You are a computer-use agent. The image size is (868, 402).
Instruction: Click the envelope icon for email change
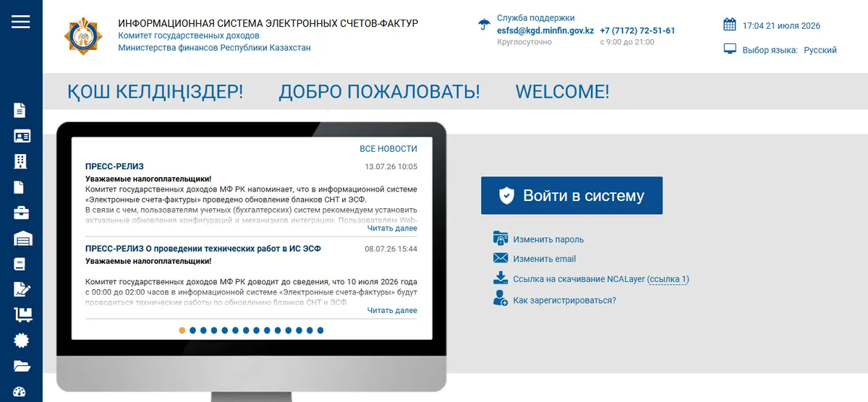pos(501,258)
